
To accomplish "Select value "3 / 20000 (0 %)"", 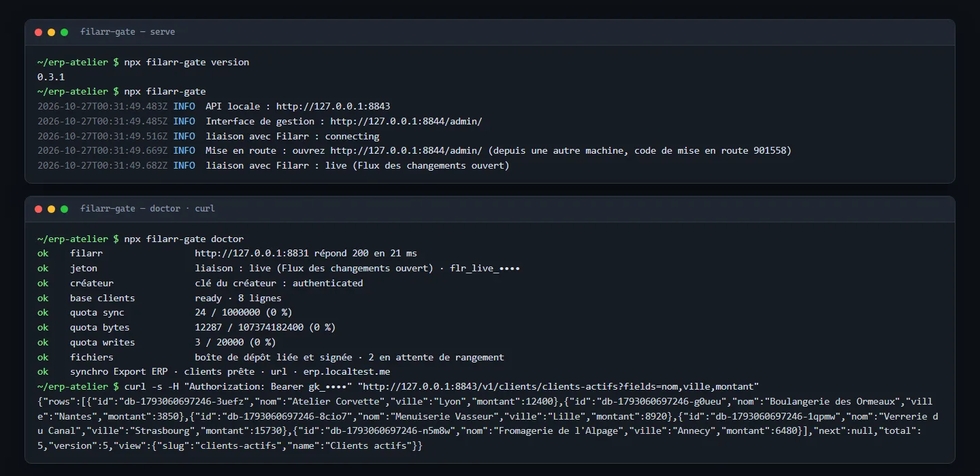I will pyautogui.click(x=235, y=342).
